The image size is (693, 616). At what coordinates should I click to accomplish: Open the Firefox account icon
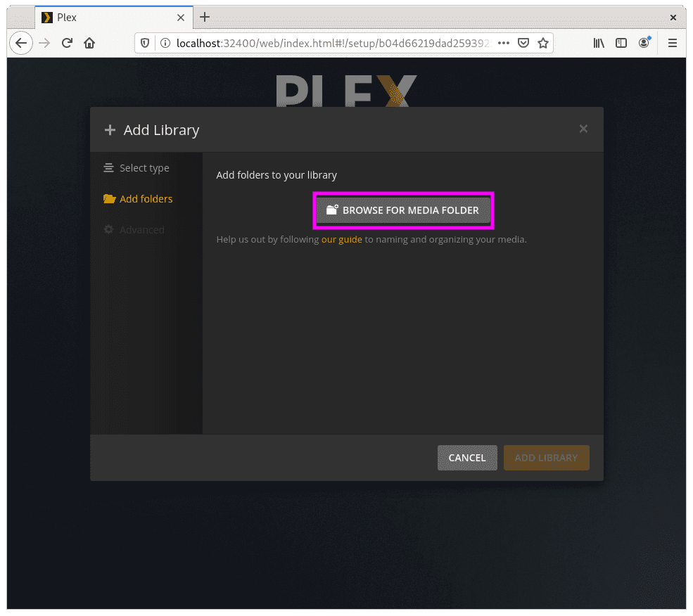[x=644, y=42]
